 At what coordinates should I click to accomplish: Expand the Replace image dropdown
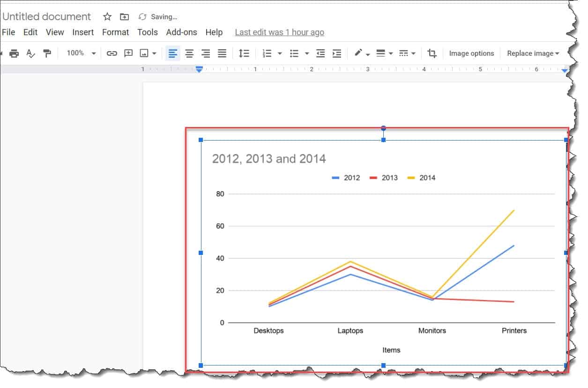(533, 53)
